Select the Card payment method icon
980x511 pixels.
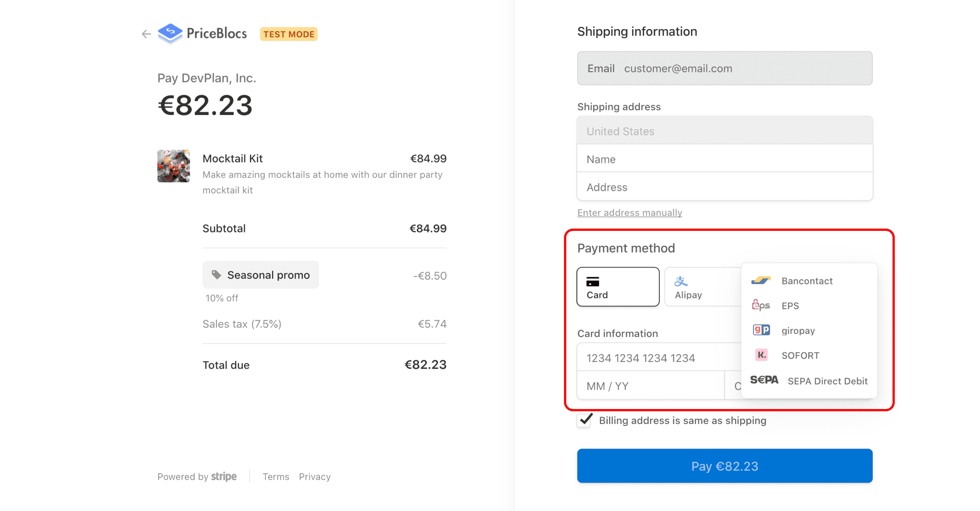[617, 287]
